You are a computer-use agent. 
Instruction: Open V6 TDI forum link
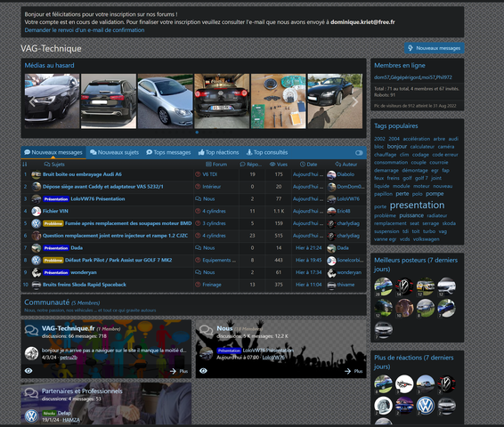209,174
